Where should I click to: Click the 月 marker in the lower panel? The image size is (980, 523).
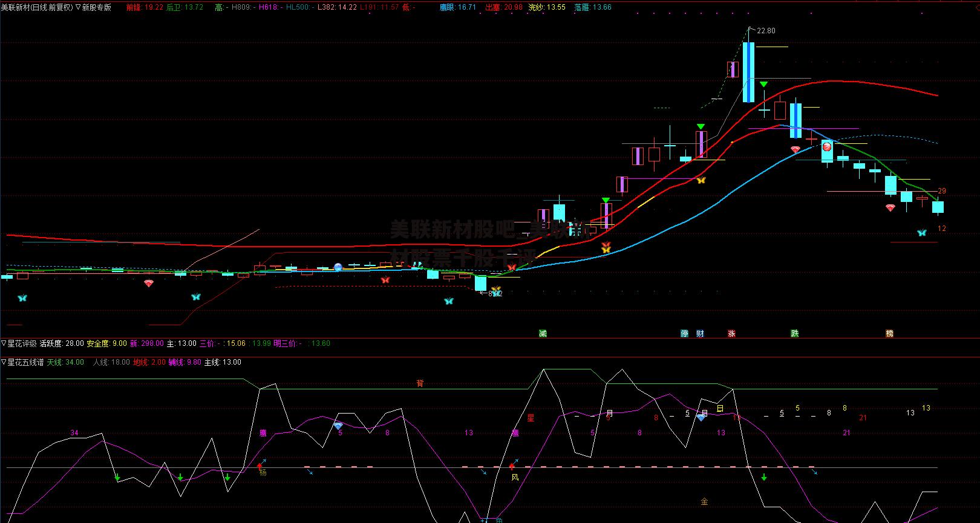click(610, 414)
